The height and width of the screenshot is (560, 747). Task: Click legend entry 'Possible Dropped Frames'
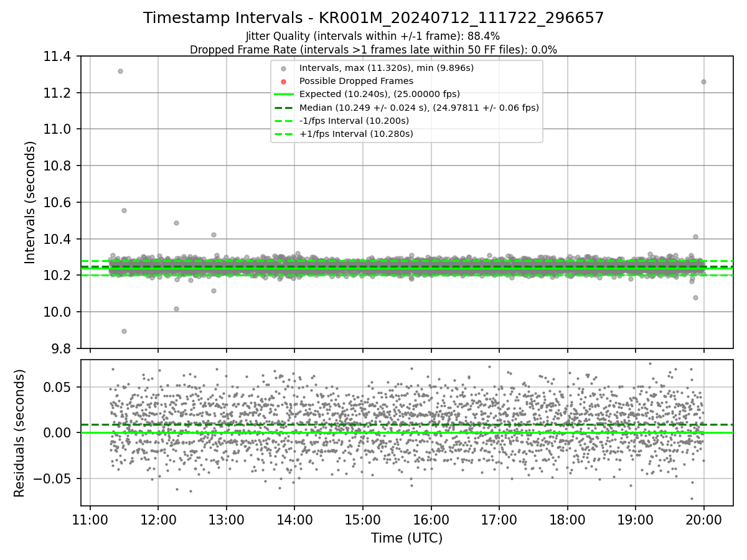tap(356, 81)
